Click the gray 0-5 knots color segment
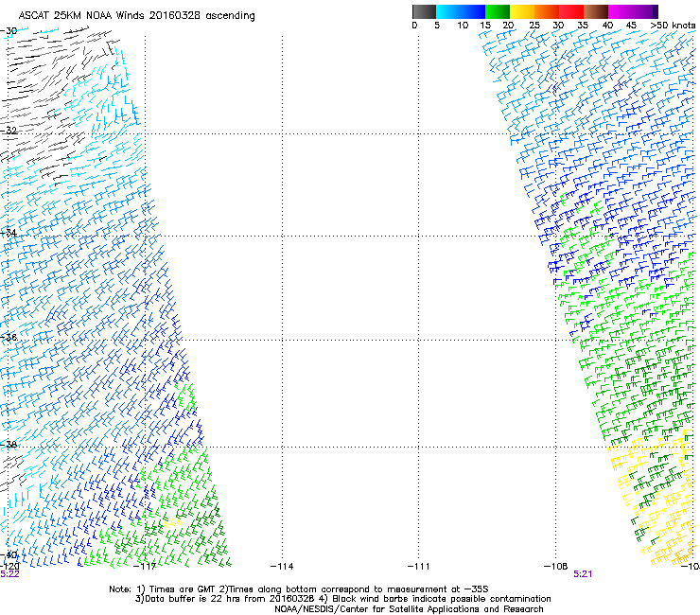Screen dimensions: 700x615 424,11
